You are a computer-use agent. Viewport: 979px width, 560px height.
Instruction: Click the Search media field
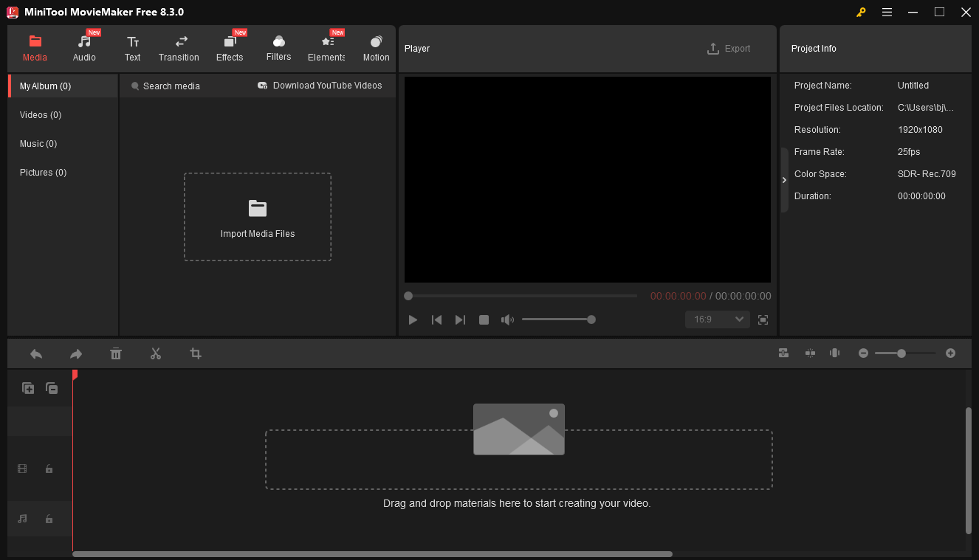click(171, 86)
